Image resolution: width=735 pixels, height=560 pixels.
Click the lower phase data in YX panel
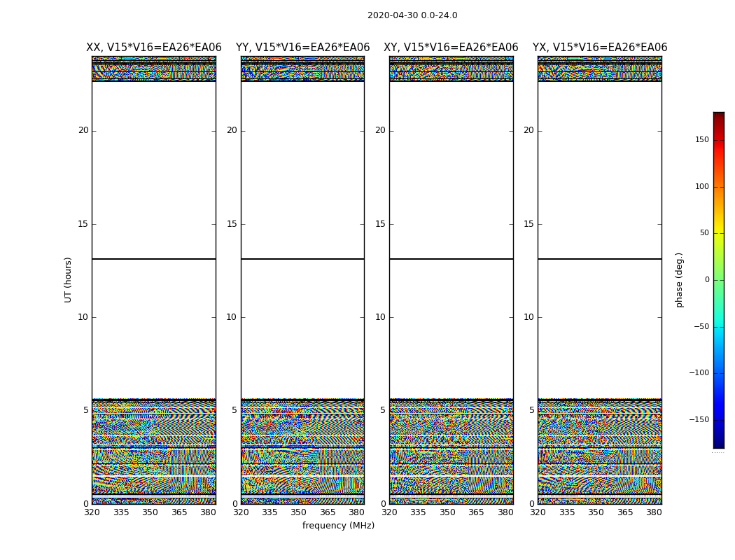coord(600,455)
